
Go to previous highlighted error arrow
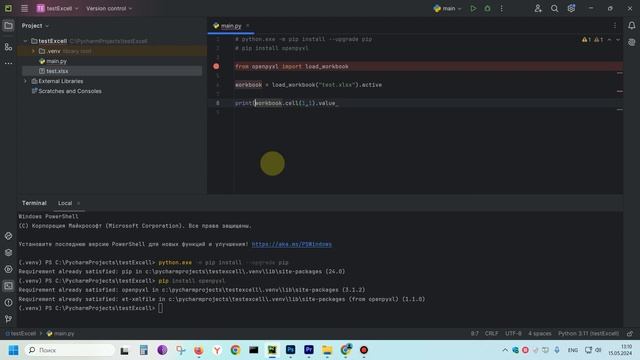(x=609, y=40)
